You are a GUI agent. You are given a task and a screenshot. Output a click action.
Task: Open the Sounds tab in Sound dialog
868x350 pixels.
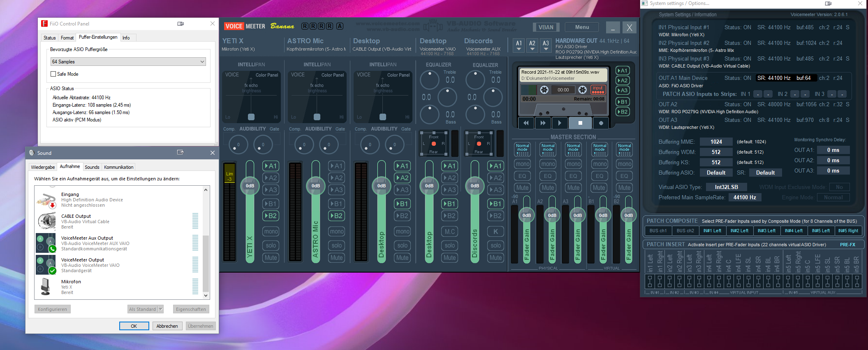92,167
